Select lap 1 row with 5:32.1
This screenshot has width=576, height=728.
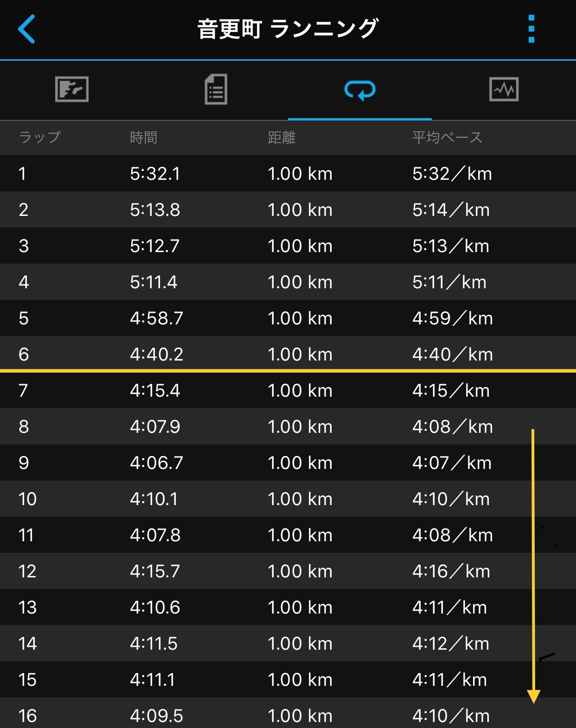pos(288,173)
